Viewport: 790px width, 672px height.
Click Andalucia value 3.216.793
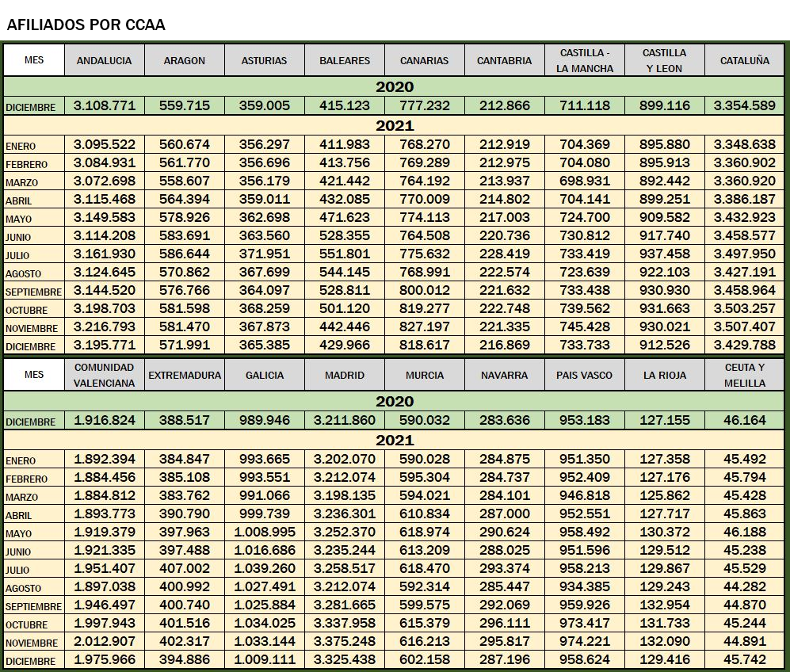(x=105, y=327)
